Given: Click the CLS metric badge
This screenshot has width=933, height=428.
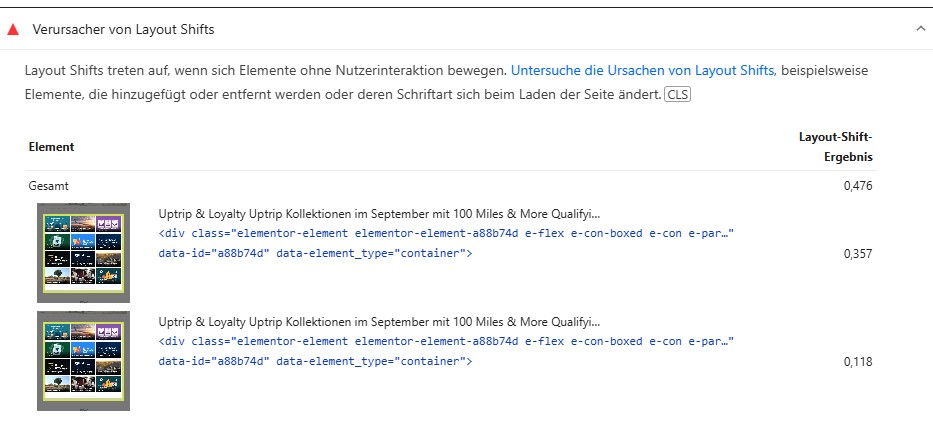Looking at the screenshot, I should pyautogui.click(x=678, y=95).
